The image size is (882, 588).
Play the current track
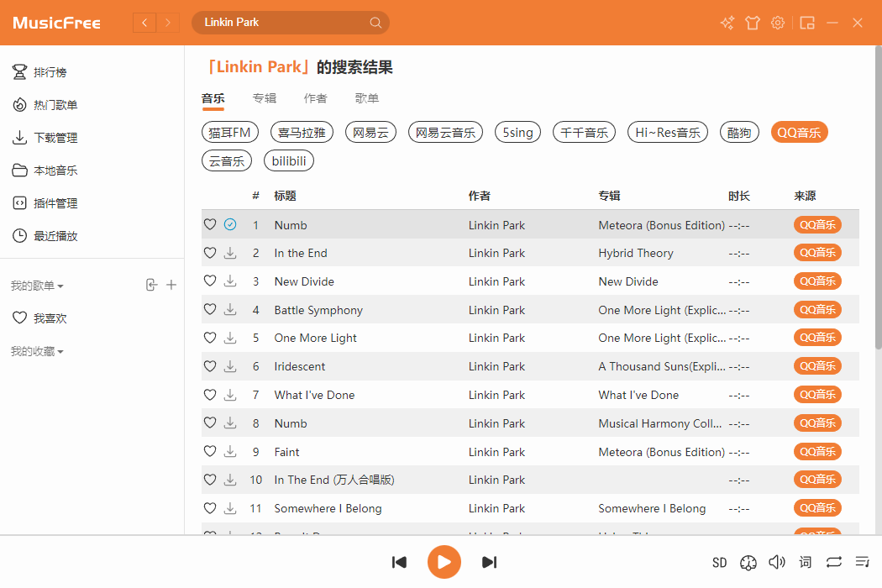(x=444, y=562)
